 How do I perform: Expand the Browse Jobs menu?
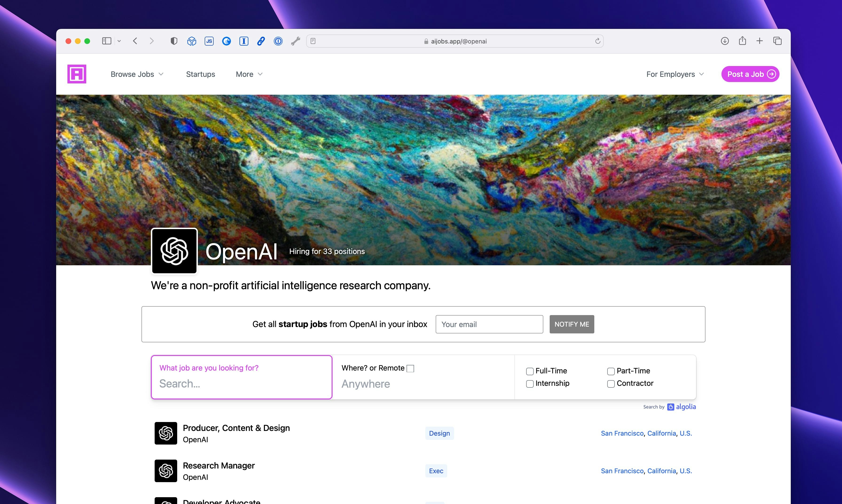click(x=137, y=74)
